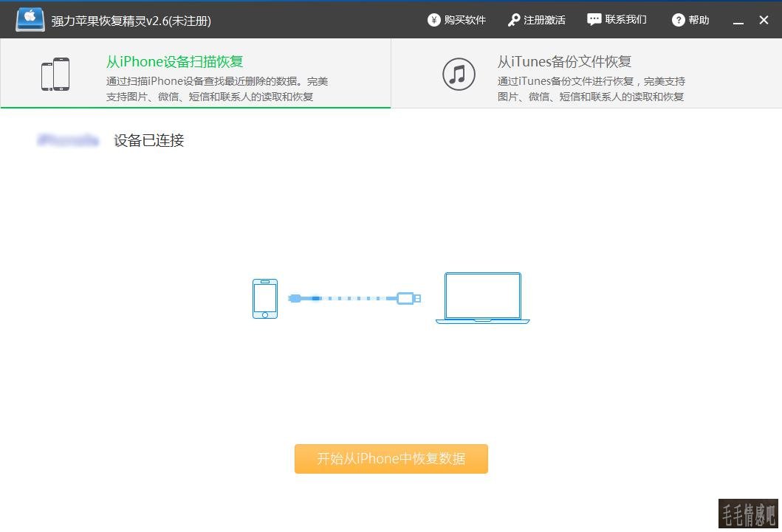The height and width of the screenshot is (532, 782).
Task: Click the laptop illustration icon
Action: 482,298
